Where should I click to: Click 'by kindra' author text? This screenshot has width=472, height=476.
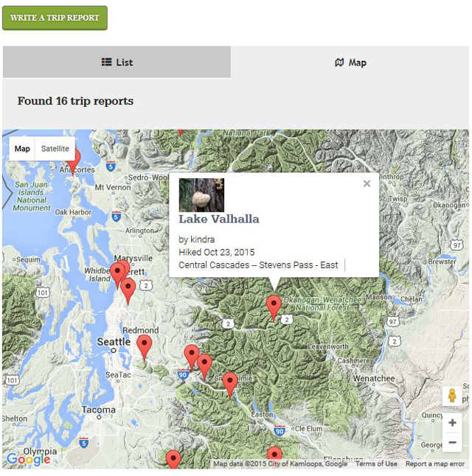pos(197,239)
